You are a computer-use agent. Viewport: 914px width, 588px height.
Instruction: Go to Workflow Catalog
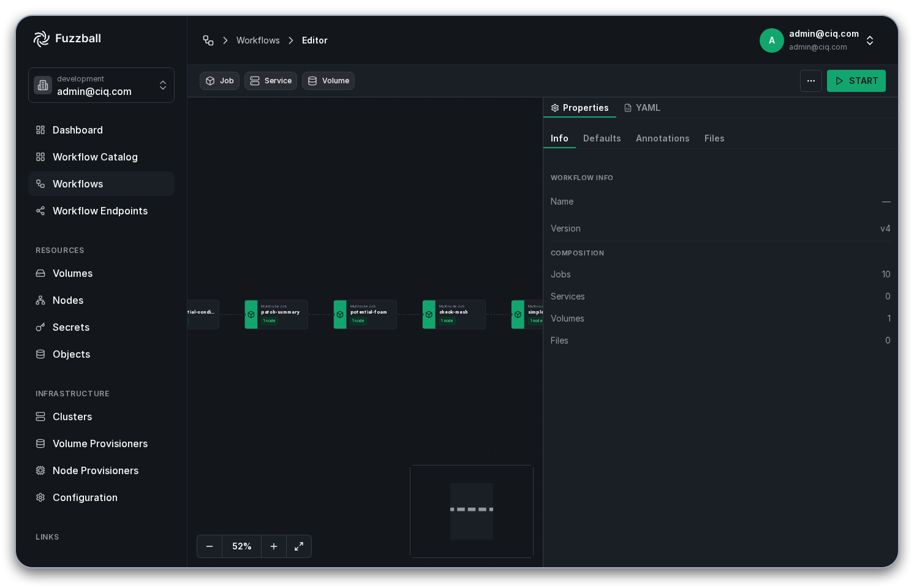(x=101, y=157)
